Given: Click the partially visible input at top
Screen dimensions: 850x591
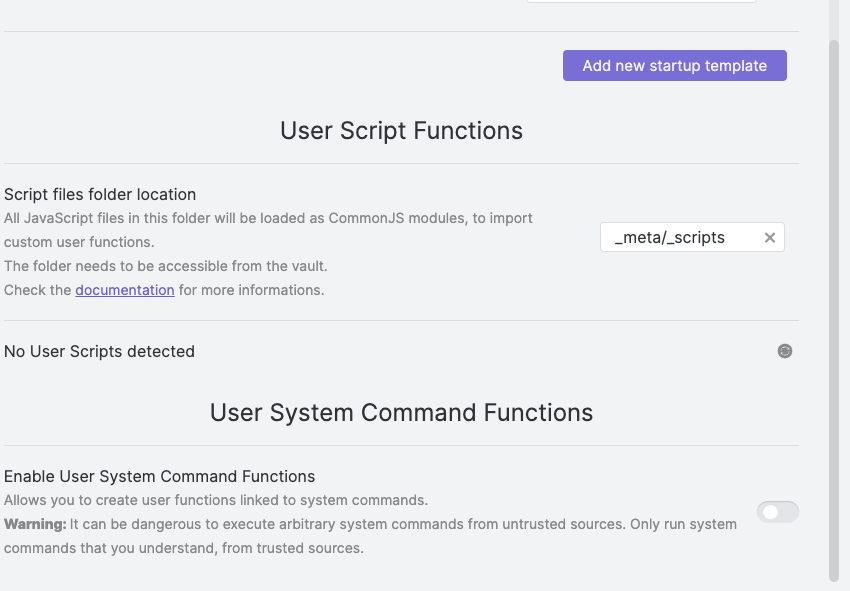Looking at the screenshot, I should pos(641,2).
